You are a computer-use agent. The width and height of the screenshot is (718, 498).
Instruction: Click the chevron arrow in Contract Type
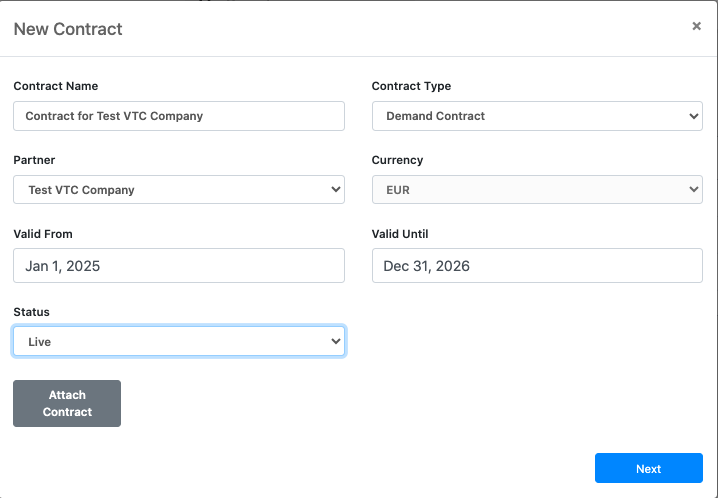[x=694, y=116]
